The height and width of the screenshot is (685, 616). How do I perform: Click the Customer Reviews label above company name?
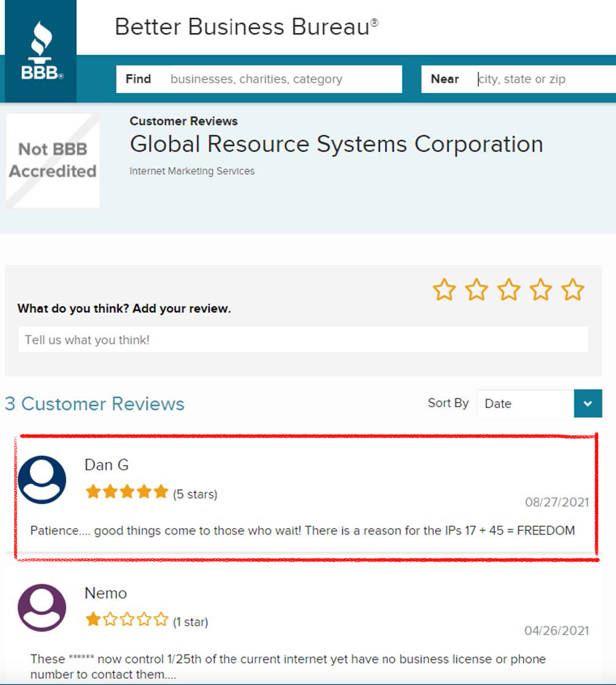coord(183,121)
